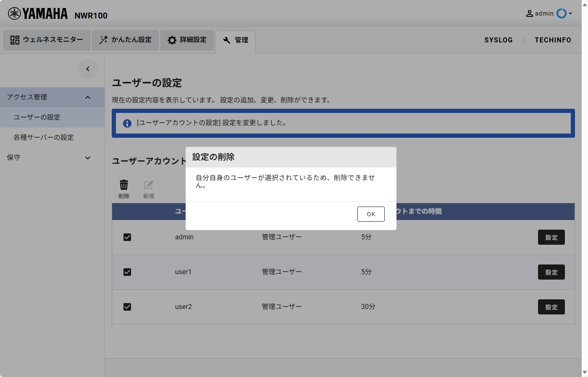Switch to the ウェルネスモニター tab

point(46,40)
